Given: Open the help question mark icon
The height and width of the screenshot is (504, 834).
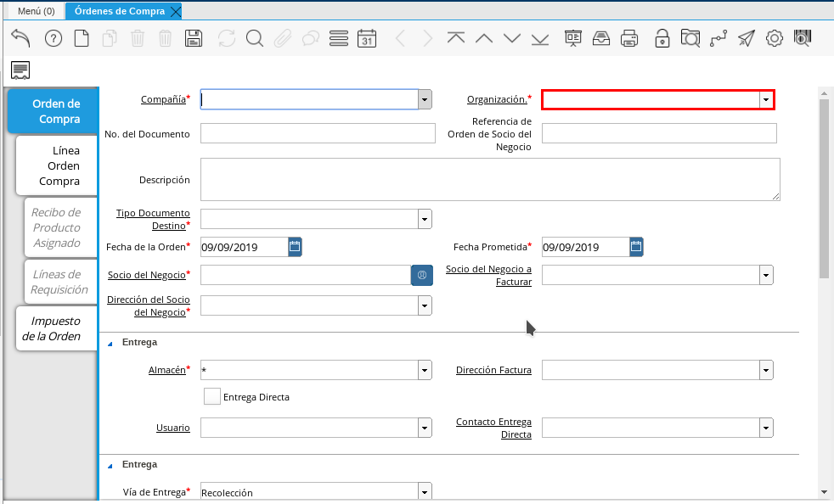Looking at the screenshot, I should 53,38.
